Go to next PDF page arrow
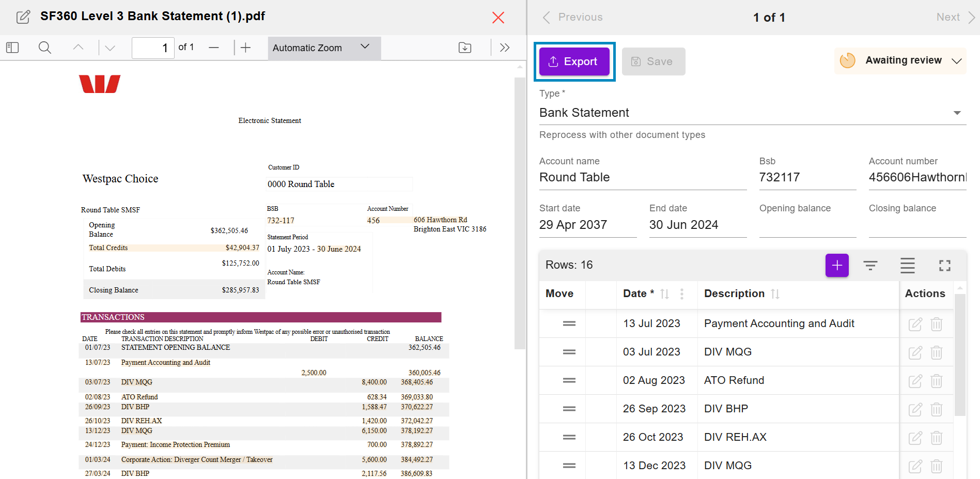 coord(110,48)
